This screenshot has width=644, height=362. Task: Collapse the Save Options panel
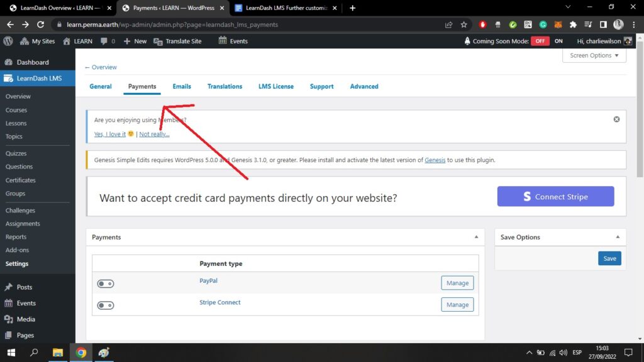tap(618, 237)
